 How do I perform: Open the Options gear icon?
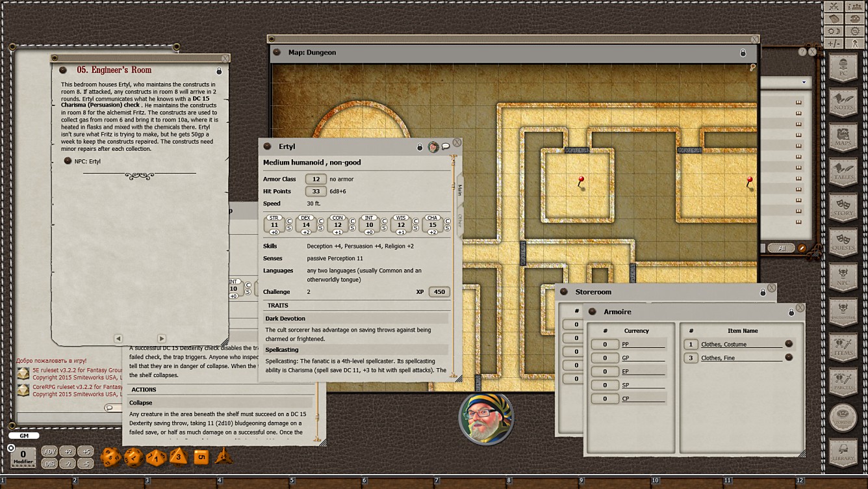pyautogui.click(x=855, y=30)
